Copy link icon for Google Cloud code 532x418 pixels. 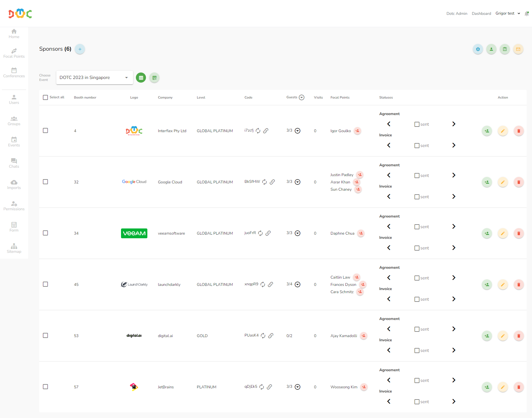click(x=272, y=182)
